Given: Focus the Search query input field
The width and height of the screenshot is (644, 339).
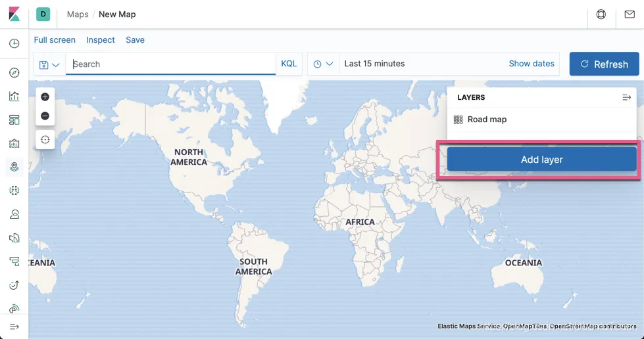Looking at the screenshot, I should (170, 64).
